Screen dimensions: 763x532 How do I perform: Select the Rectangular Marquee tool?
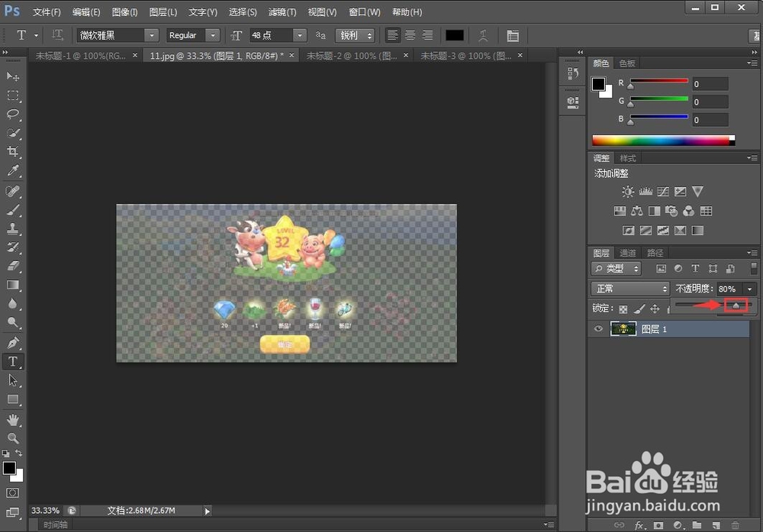point(13,95)
